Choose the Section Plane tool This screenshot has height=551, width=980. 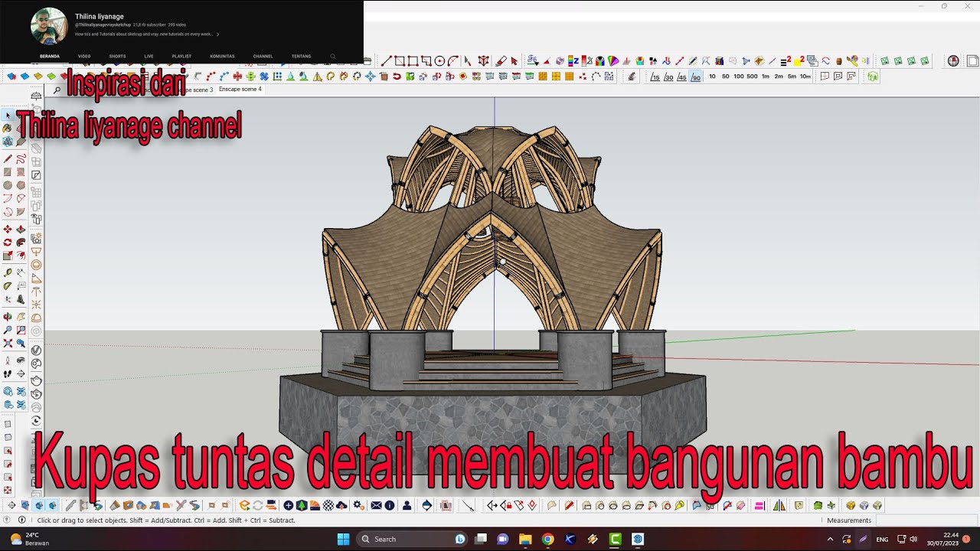pyautogui.click(x=21, y=373)
